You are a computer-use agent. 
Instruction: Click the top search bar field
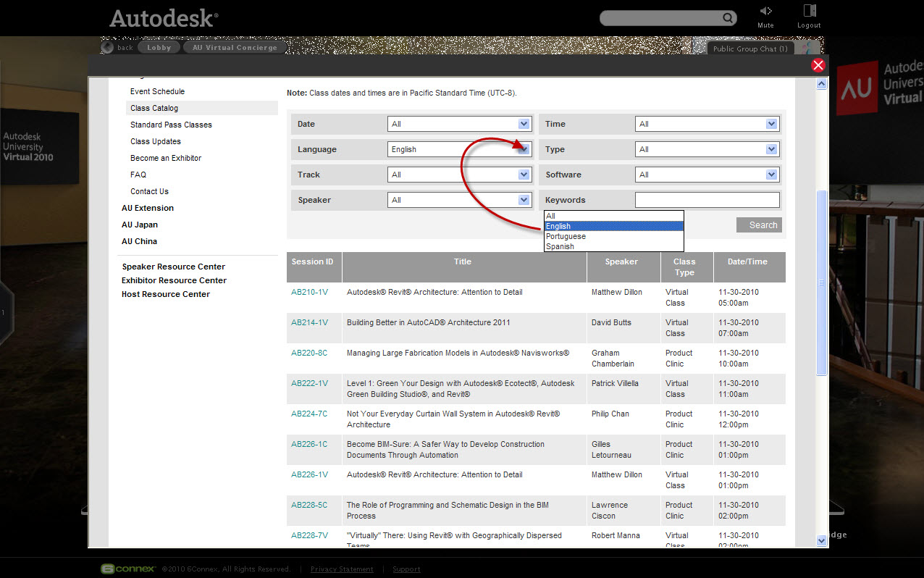coord(663,18)
